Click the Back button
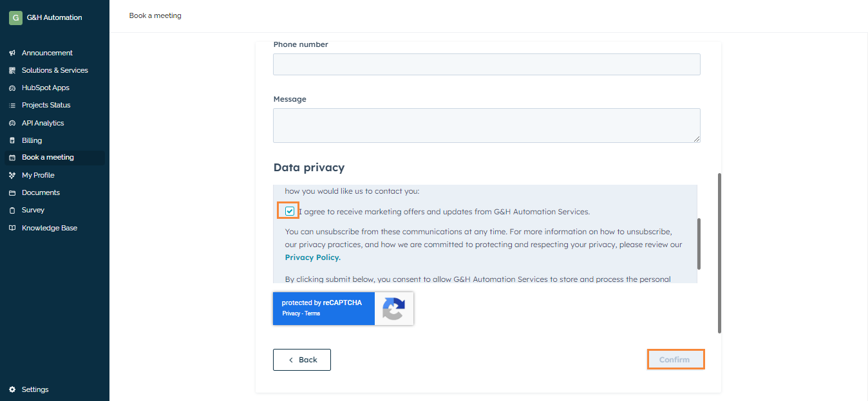868x401 pixels. tap(302, 360)
